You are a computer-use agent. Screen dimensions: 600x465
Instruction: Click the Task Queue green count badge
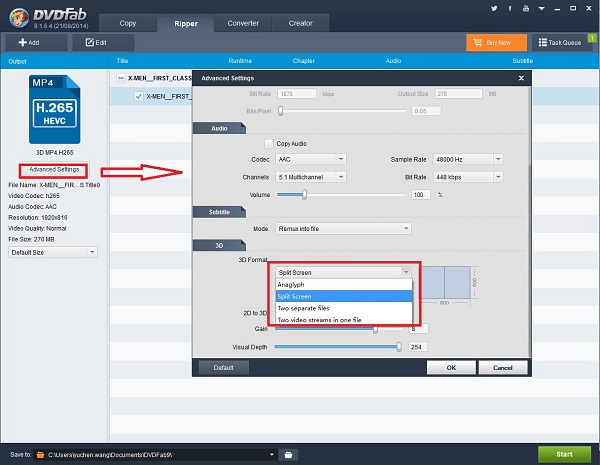pyautogui.click(x=592, y=38)
